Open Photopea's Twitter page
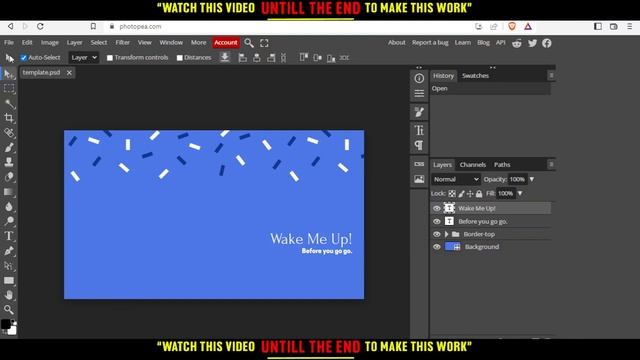The width and height of the screenshot is (640, 360). (532, 43)
